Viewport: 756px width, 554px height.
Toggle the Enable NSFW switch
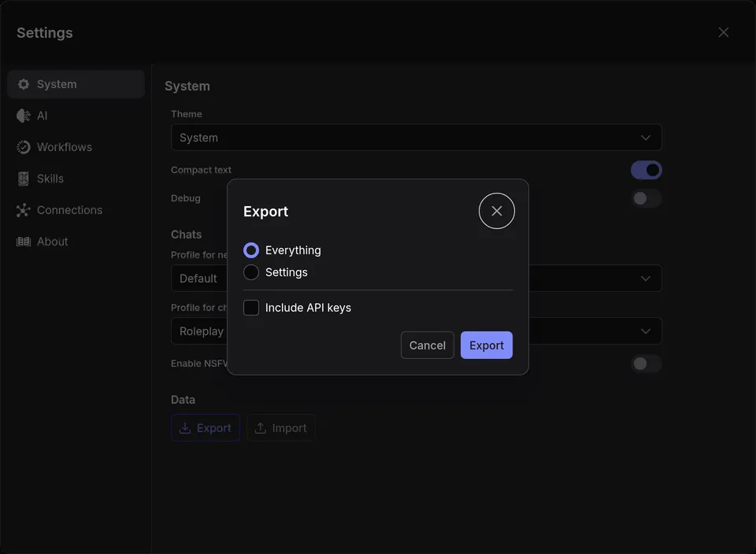click(x=646, y=364)
